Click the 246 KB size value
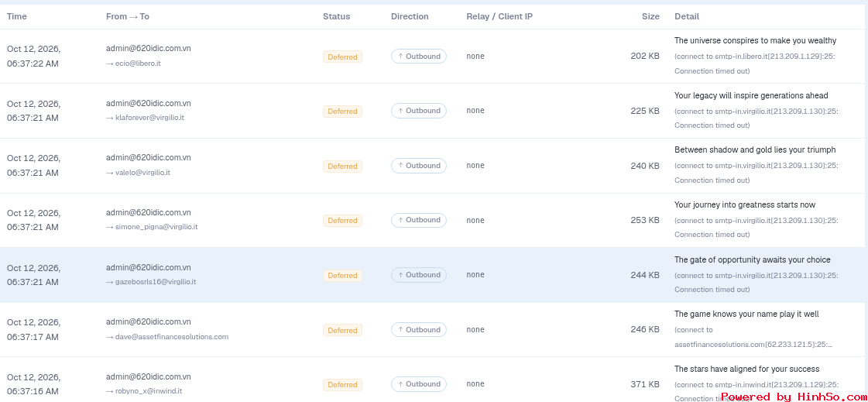This screenshot has height=402, width=868. point(645,329)
